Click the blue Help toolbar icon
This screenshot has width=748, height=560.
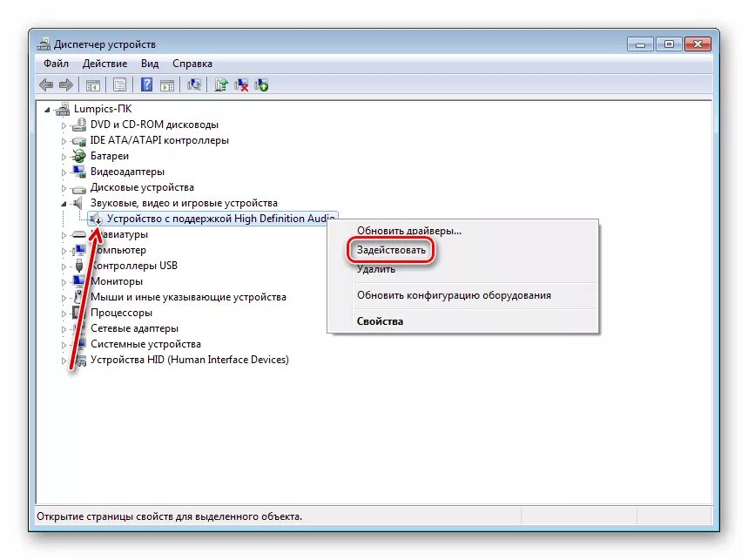147,84
